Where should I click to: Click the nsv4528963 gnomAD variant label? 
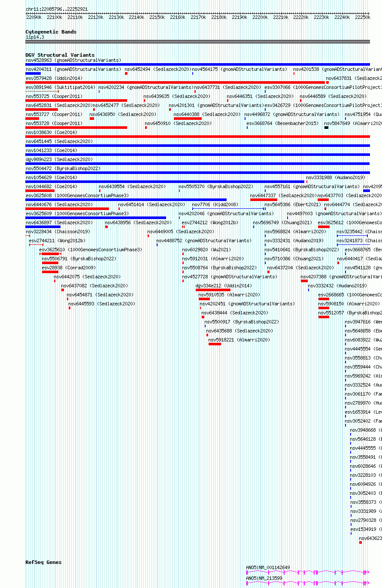pyautogui.click(x=73, y=60)
